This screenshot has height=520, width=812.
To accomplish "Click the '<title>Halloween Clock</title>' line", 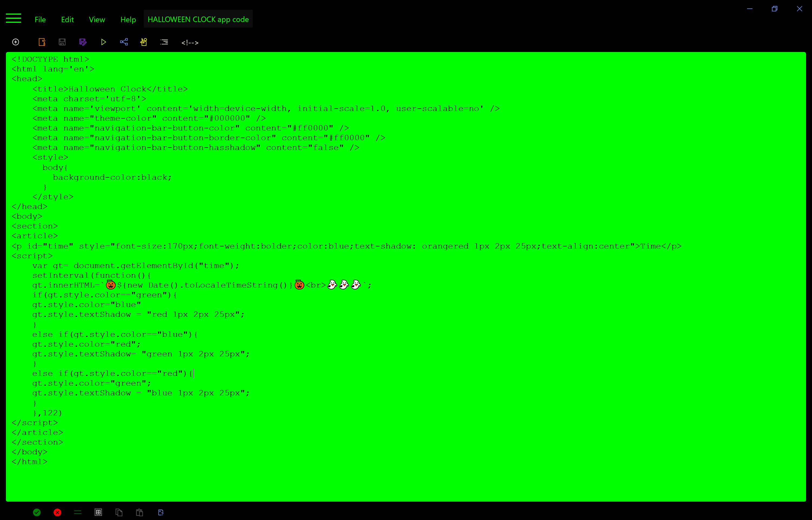I will tap(110, 89).
